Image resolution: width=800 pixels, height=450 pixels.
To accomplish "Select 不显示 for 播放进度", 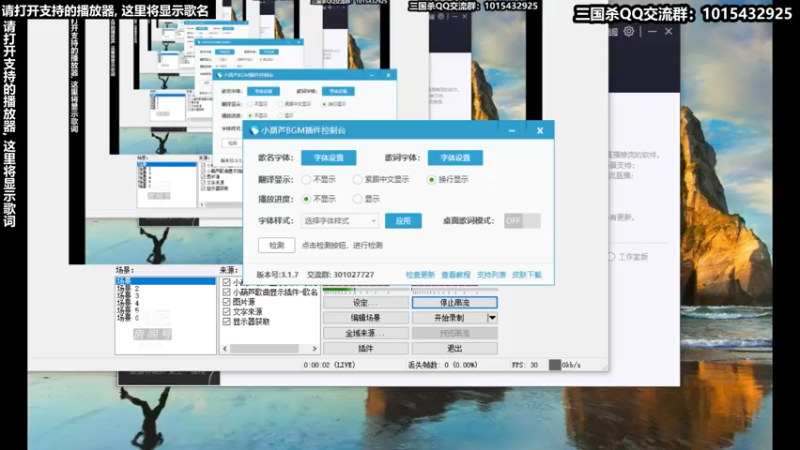I will tap(306, 199).
